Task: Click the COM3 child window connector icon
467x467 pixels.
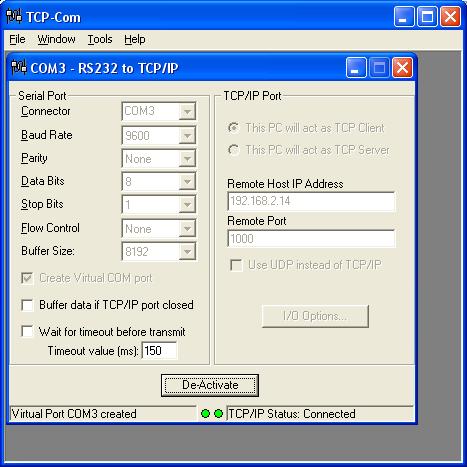Action: [x=19, y=67]
